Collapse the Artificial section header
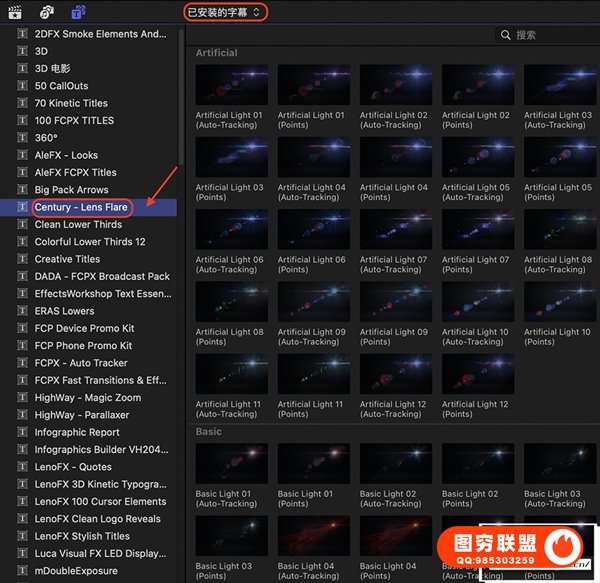Viewport: 600px width, 583px height. click(x=216, y=53)
